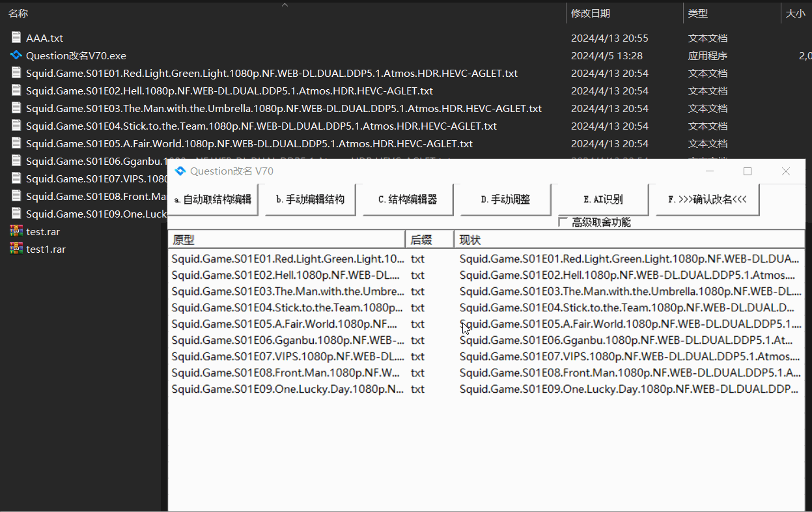Select S01E06.Gganbu row in the 原型 column

pyautogui.click(x=288, y=340)
